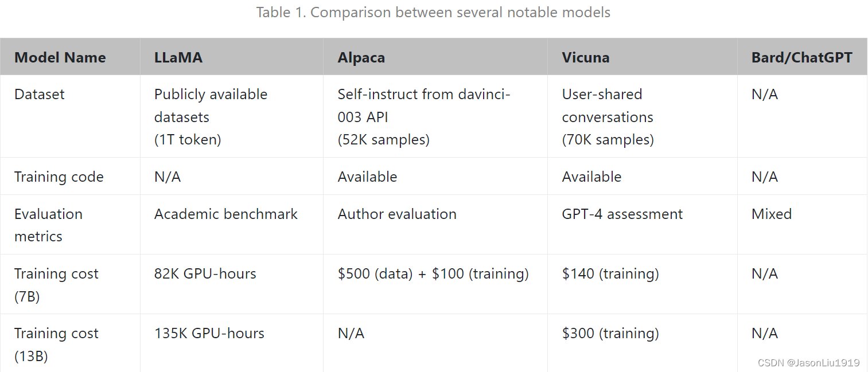Click the Training cost (7B) label

[x=56, y=284]
